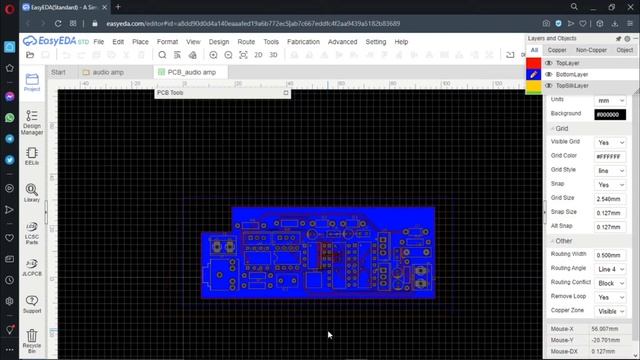Image resolution: width=640 pixels, height=360 pixels.
Task: Switch to the Start tab
Action: click(x=58, y=72)
